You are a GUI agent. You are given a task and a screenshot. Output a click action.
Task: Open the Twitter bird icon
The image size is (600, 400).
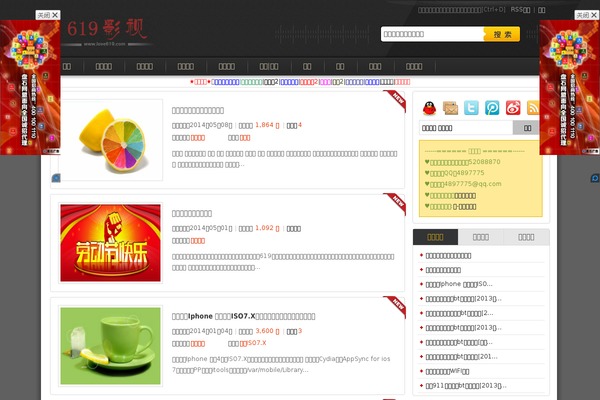click(471, 108)
